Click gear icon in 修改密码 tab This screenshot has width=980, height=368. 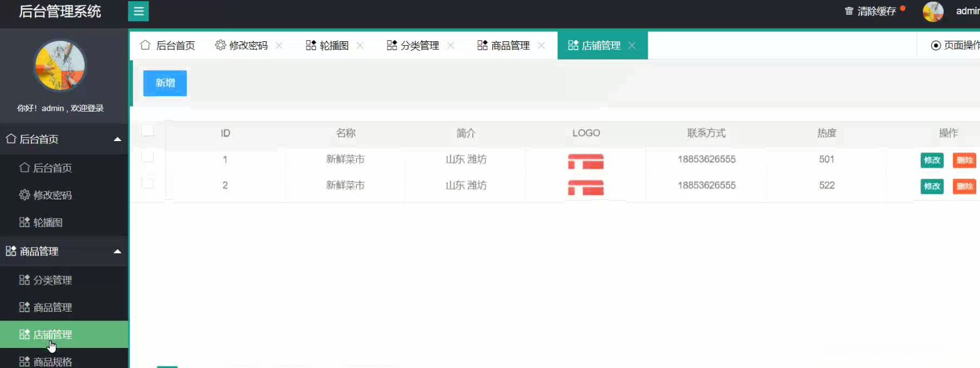point(220,45)
